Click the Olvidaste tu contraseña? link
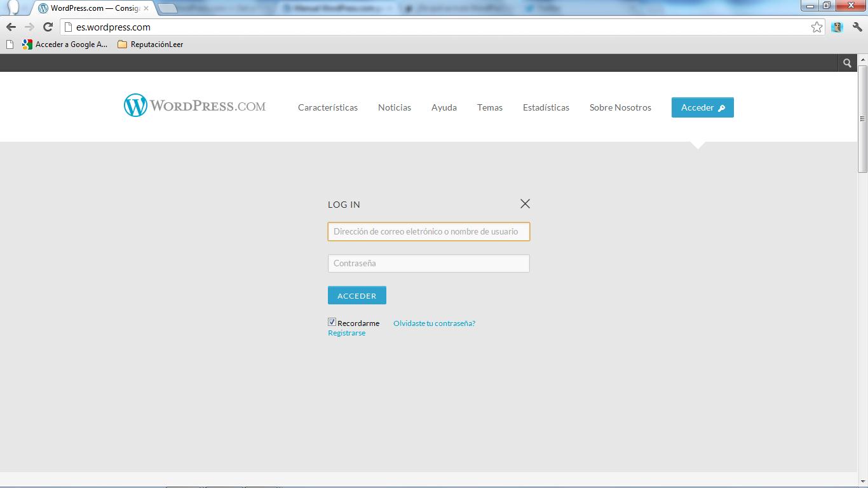This screenshot has height=488, width=868. coord(434,323)
